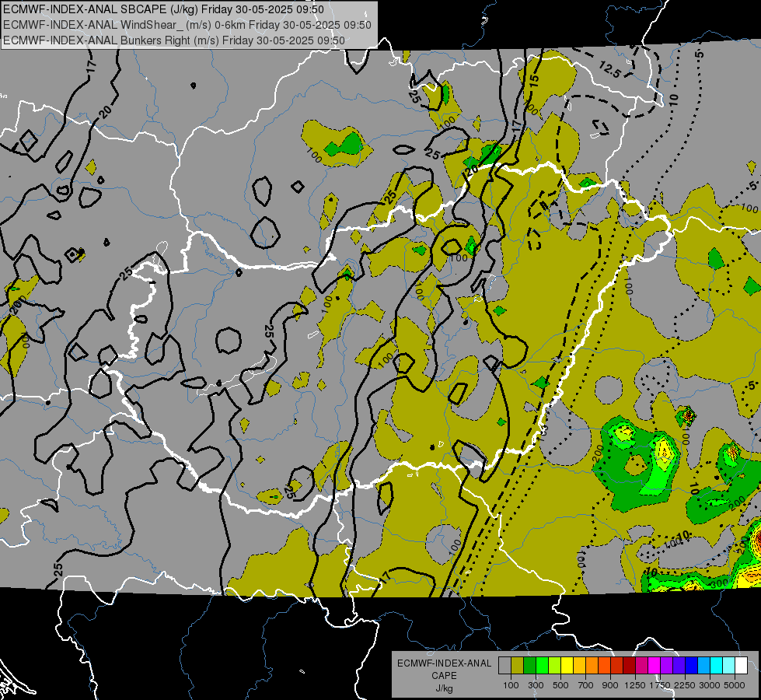Click the 1750 tick label under the legend
761x700 pixels.
tap(660, 685)
